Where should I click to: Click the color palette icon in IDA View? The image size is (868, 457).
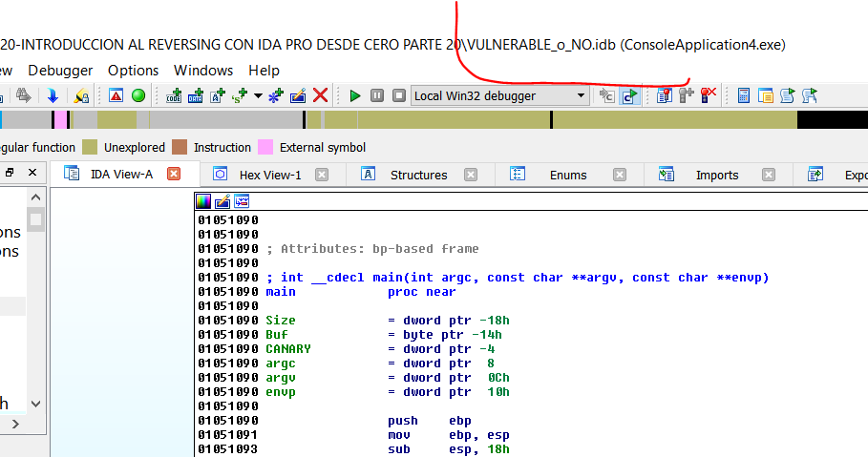pyautogui.click(x=203, y=201)
